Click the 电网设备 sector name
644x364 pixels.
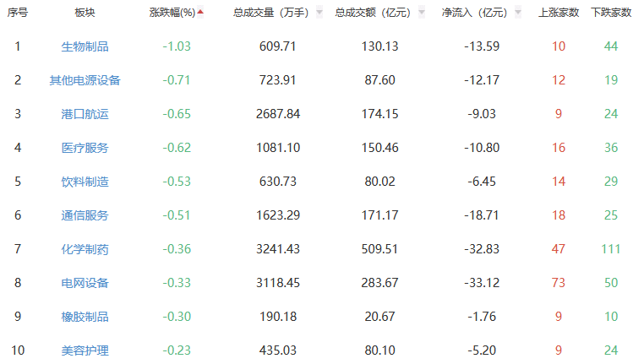coord(85,283)
